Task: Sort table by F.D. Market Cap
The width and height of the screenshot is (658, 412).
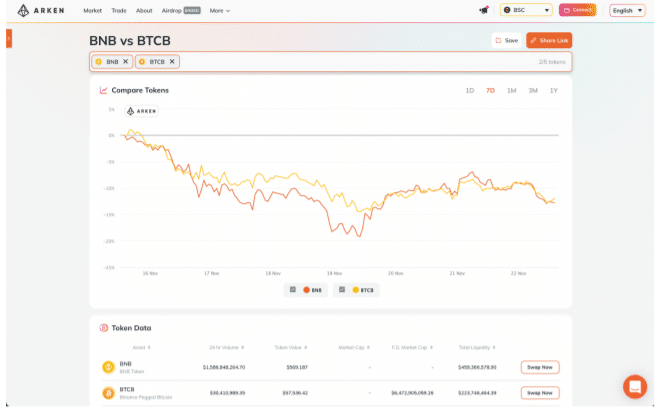Action: tap(412, 347)
